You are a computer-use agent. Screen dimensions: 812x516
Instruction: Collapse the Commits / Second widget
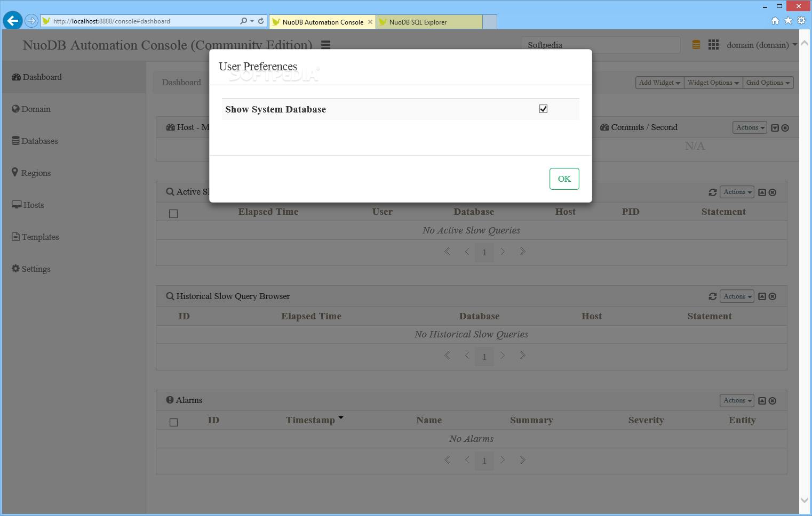click(775, 128)
